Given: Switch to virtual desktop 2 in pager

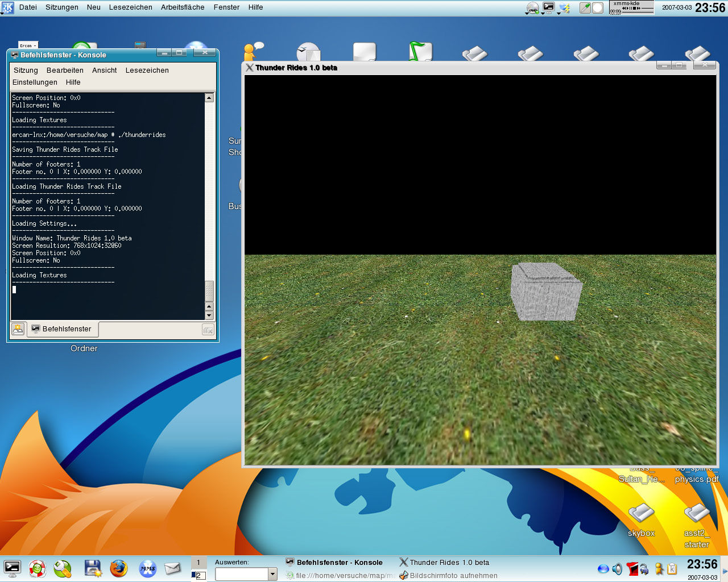Looking at the screenshot, I should pyautogui.click(x=198, y=575).
